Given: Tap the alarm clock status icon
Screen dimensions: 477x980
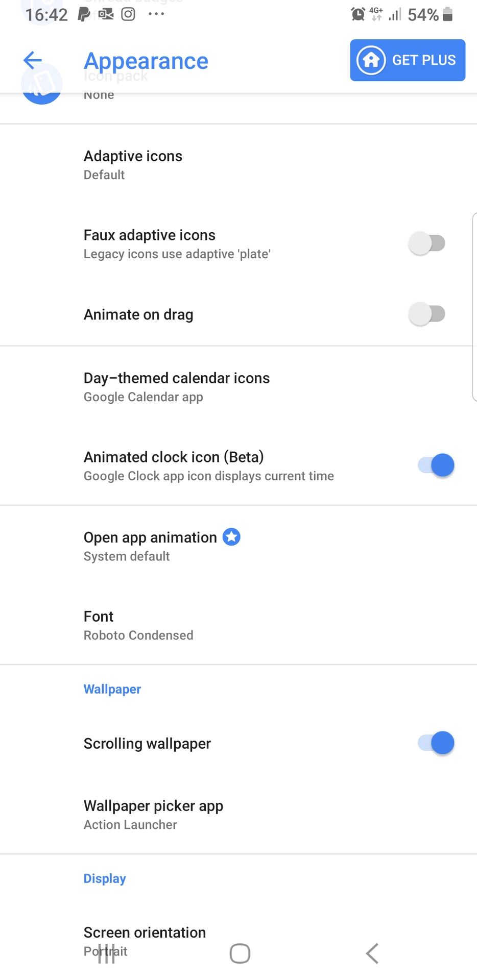Looking at the screenshot, I should [357, 14].
